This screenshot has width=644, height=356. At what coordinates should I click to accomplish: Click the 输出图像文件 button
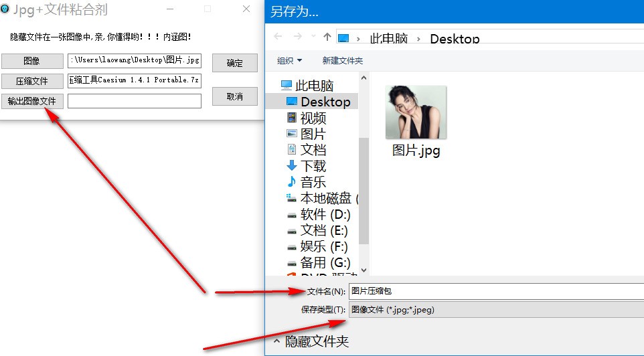32,101
